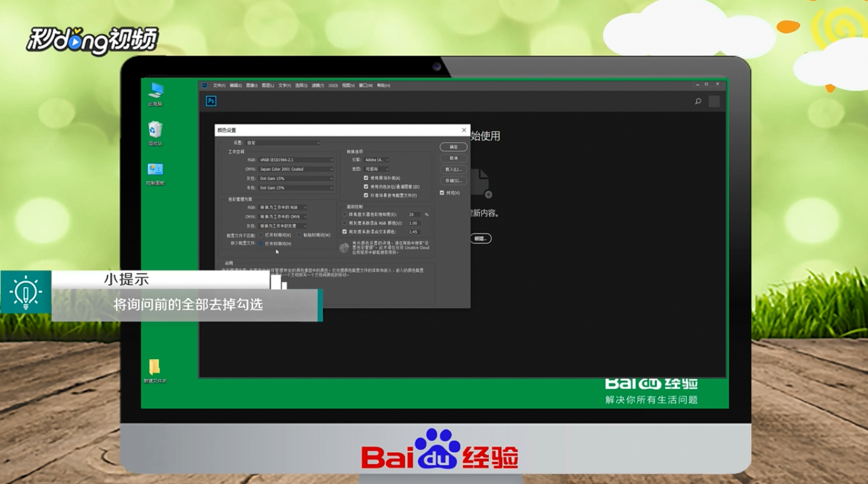Open CMYK Japan Color 2001 Coated dropdown

click(x=296, y=169)
